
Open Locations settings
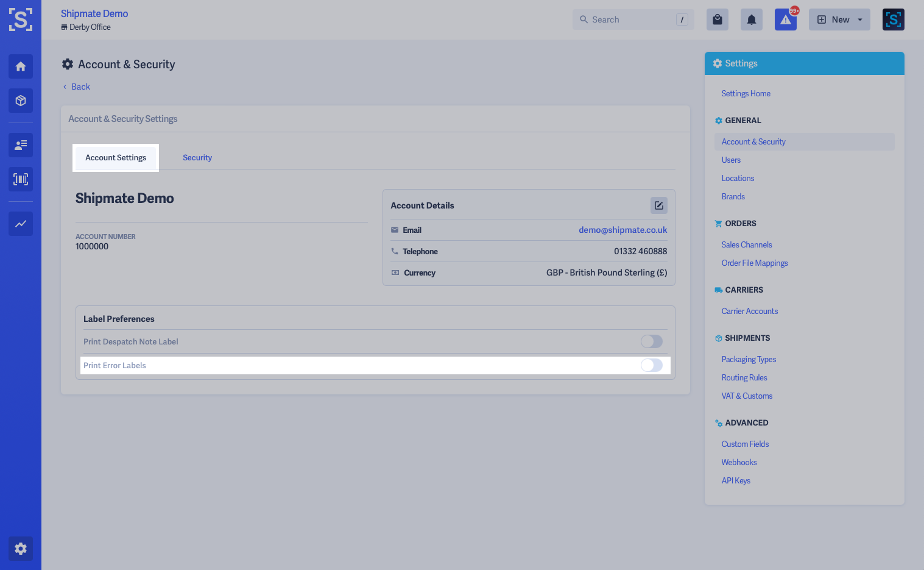click(x=738, y=178)
